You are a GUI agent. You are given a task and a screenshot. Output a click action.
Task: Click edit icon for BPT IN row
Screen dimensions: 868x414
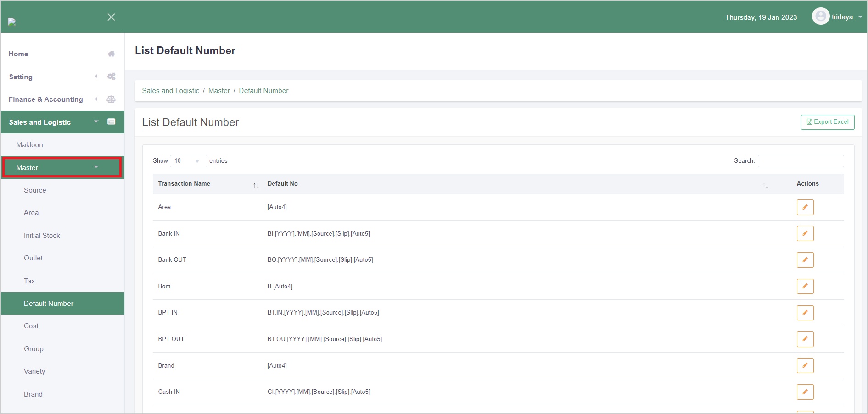805,313
